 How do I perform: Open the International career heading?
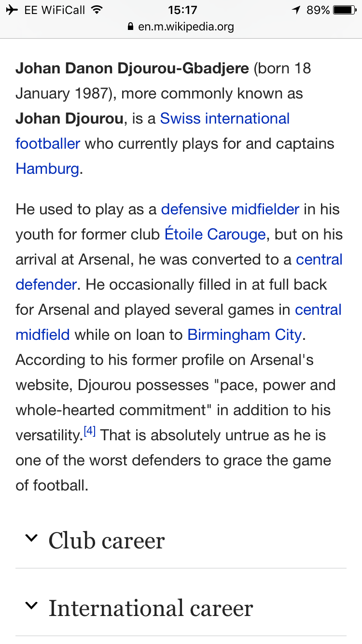click(151, 608)
